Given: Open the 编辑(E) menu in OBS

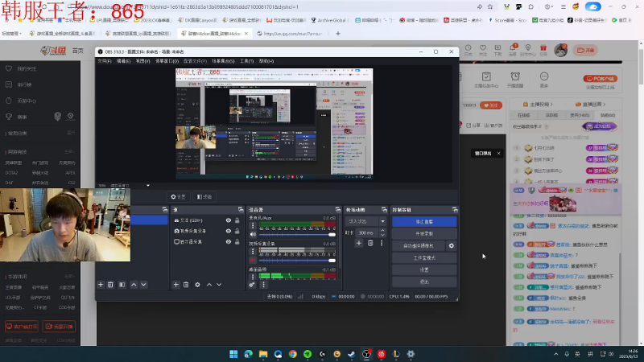Looking at the screenshot, I should [123, 61].
